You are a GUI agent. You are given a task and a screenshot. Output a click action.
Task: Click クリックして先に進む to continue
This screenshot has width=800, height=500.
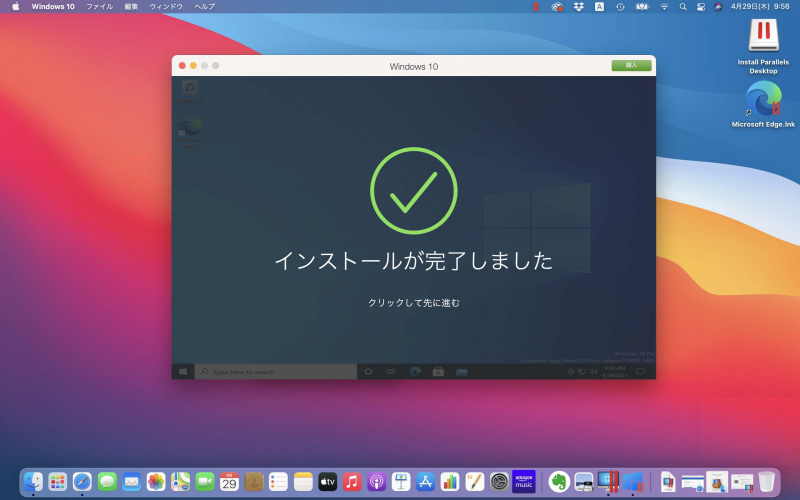(x=414, y=303)
